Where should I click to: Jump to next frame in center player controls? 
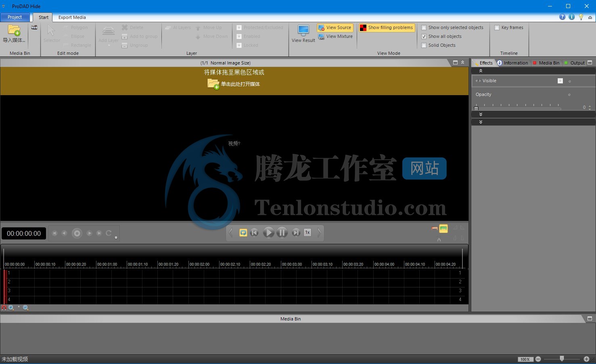pyautogui.click(x=296, y=233)
